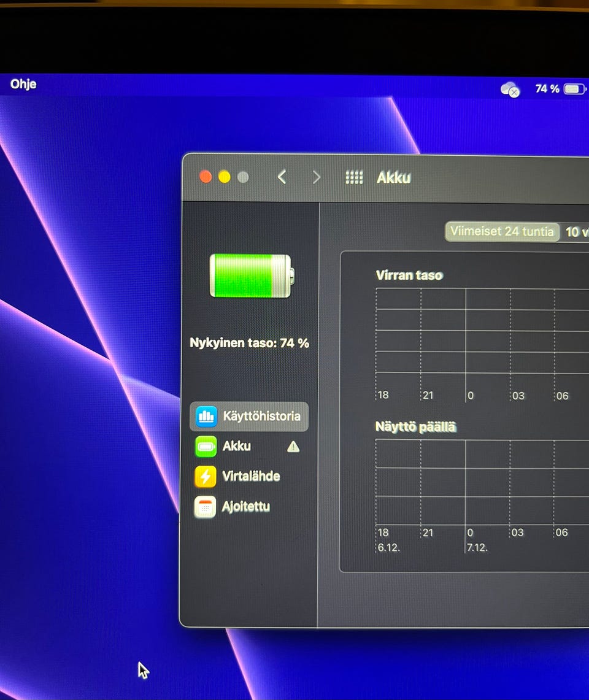Screen dimensions: 589x700
Task: Click the Ajoitettu calendar icon
Action: pyautogui.click(x=205, y=507)
